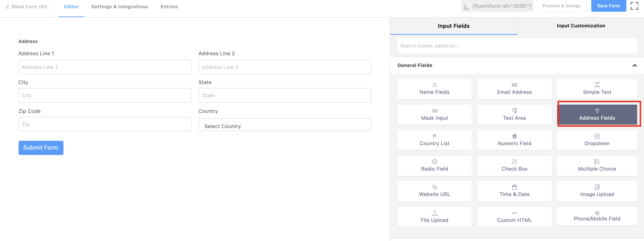The image size is (644, 241).
Task: Select the Address section label
Action: tap(28, 41)
